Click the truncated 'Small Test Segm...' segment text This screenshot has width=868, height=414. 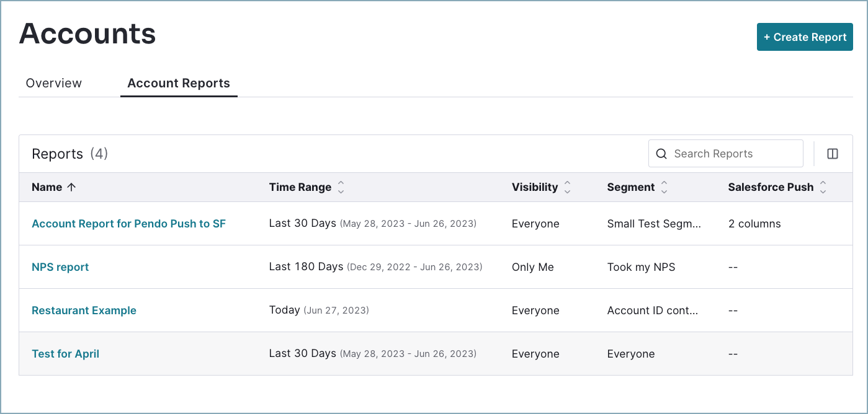(654, 223)
